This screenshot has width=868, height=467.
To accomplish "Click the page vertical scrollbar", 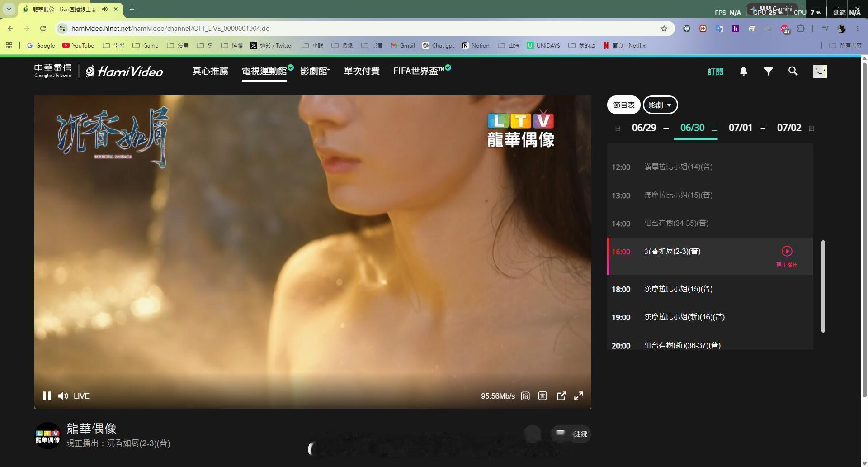I will tap(864, 231).
